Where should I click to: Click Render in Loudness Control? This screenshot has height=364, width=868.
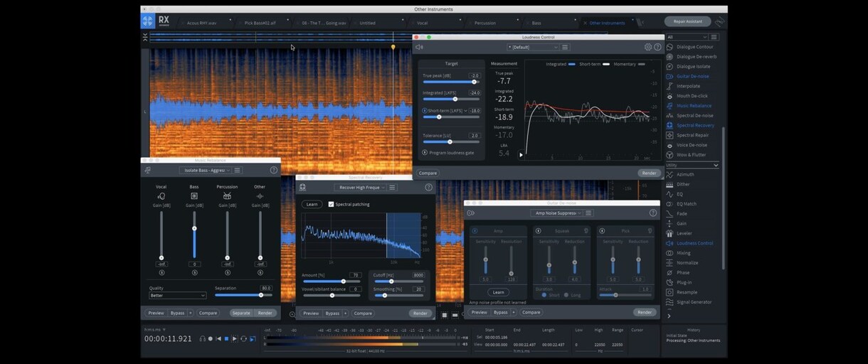649,173
